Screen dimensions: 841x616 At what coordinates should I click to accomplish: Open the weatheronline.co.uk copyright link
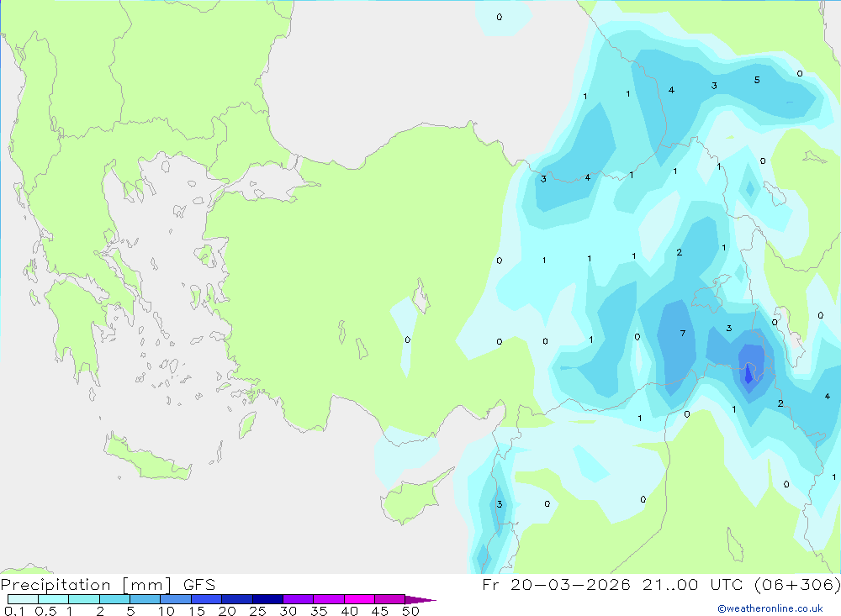(770, 608)
